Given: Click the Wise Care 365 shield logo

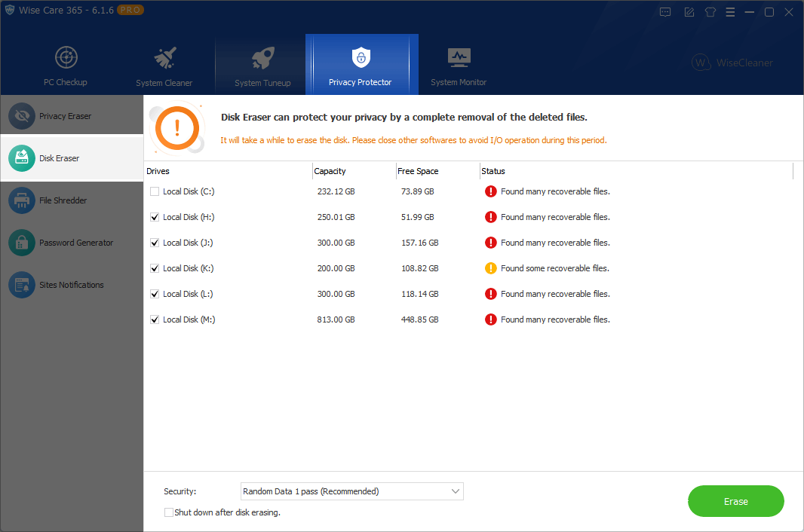Looking at the screenshot, I should (x=9, y=10).
